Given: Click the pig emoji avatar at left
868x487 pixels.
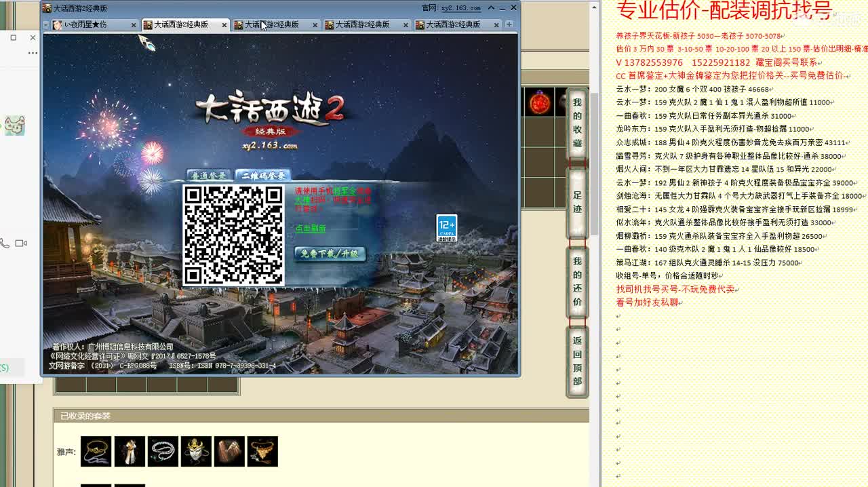Looking at the screenshot, I should coord(14,125).
